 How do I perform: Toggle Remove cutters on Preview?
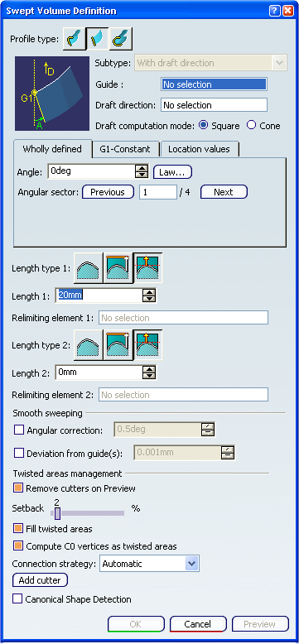[x=18, y=488]
